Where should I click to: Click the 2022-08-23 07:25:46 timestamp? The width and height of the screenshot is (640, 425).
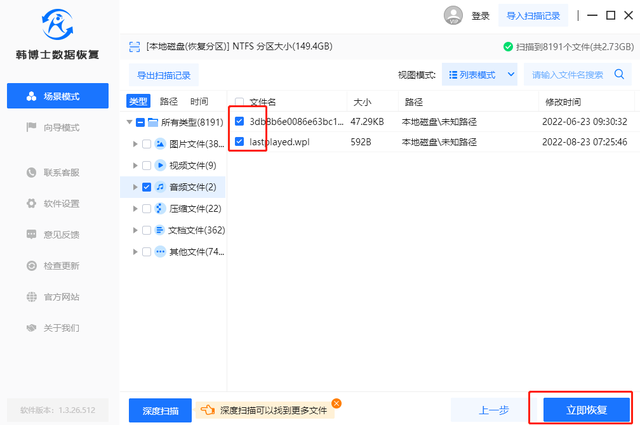coord(584,142)
